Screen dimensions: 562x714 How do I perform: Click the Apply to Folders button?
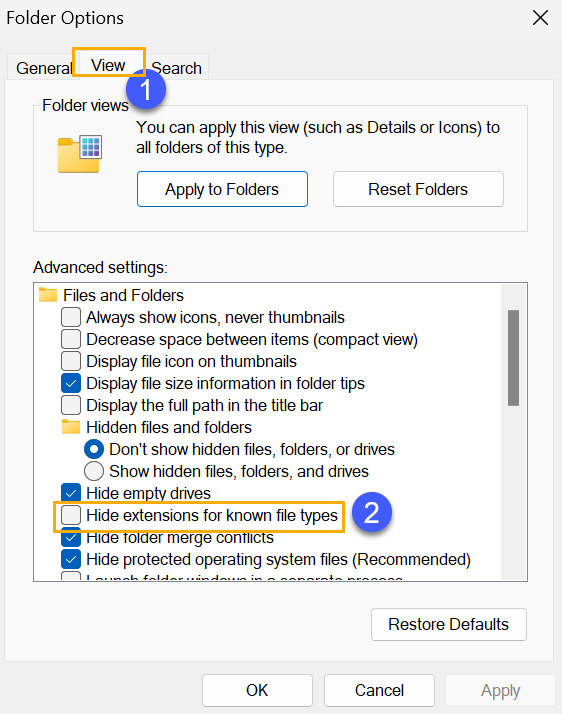222,189
